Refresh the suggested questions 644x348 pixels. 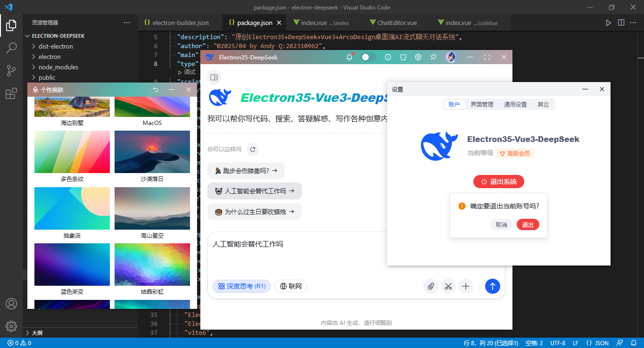(253, 149)
